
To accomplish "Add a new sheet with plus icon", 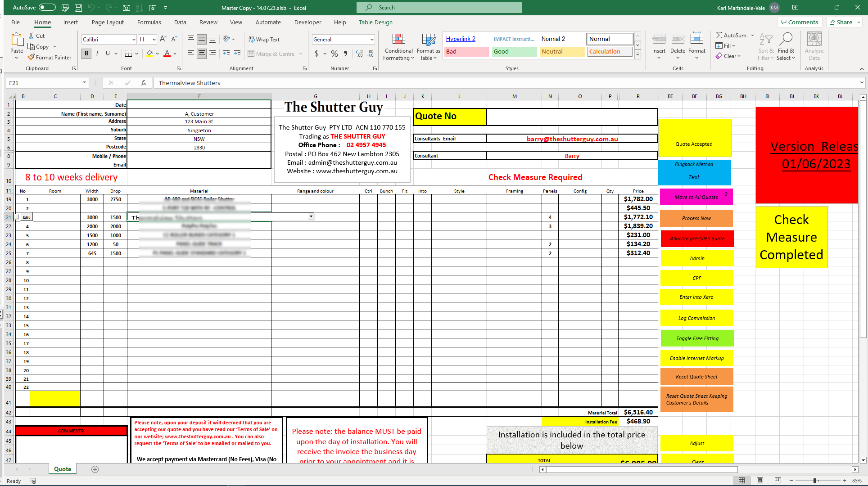I will click(95, 469).
